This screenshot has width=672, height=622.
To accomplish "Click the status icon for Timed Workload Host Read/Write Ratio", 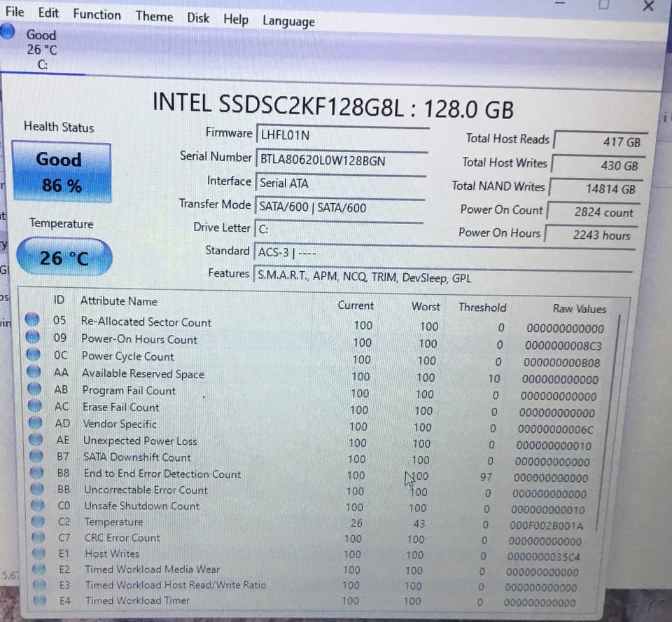I will point(39,584).
